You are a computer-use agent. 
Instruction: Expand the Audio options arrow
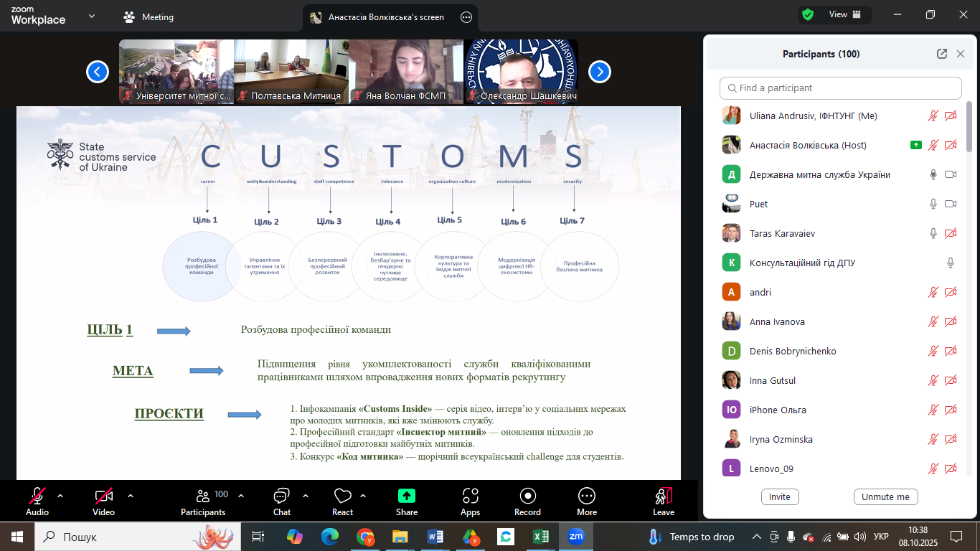click(x=60, y=496)
